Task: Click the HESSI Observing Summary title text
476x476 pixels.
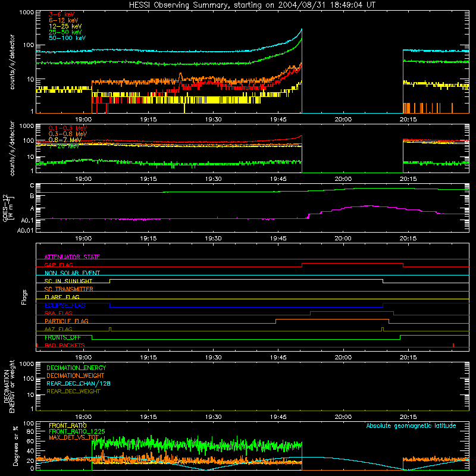Action: coord(252,5)
